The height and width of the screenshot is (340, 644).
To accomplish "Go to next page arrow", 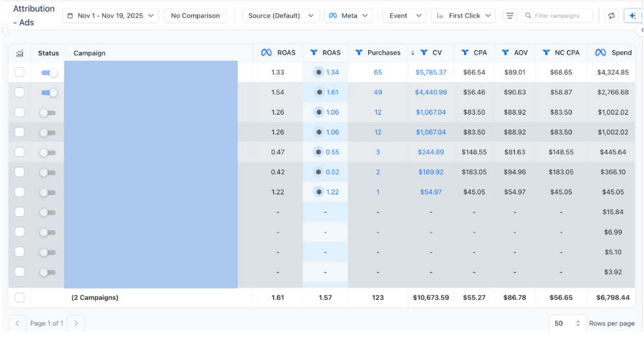I will [x=76, y=323].
